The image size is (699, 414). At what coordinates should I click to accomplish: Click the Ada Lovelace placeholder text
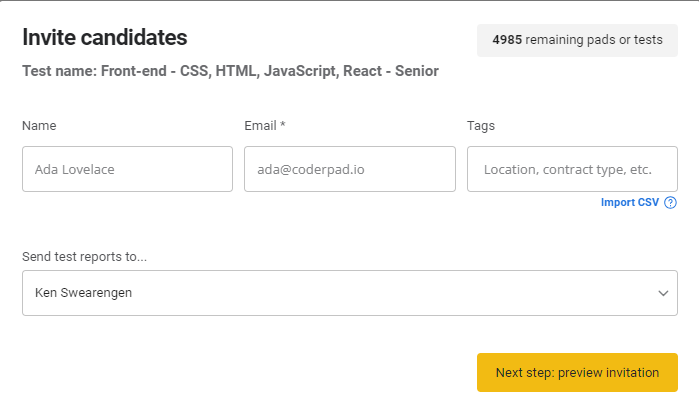click(74, 170)
